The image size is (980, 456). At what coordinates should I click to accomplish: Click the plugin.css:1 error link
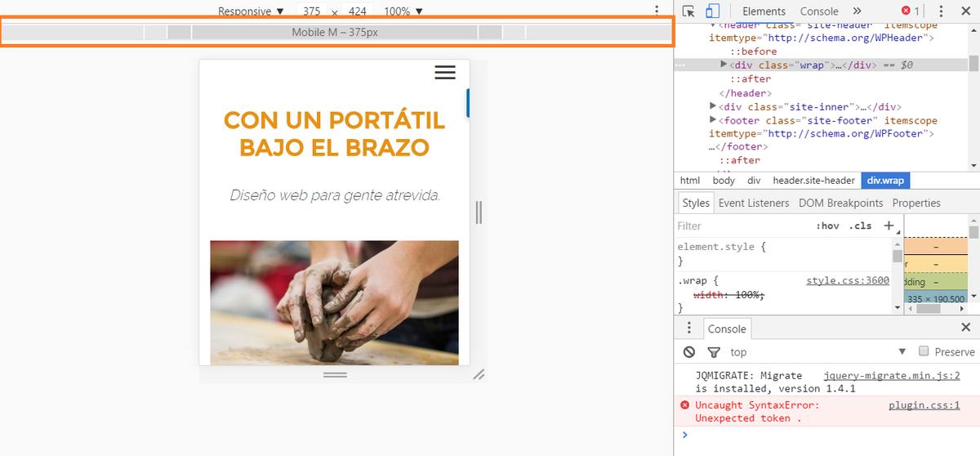[924, 405]
